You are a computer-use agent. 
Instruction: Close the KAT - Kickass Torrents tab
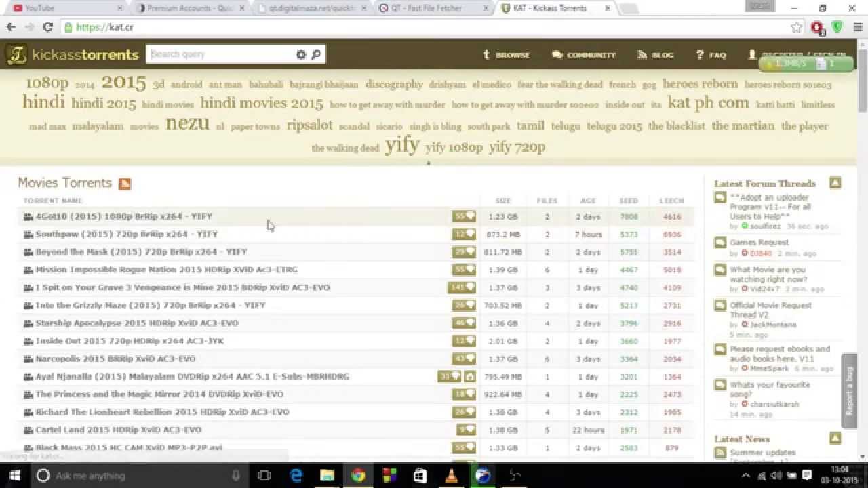608,8
